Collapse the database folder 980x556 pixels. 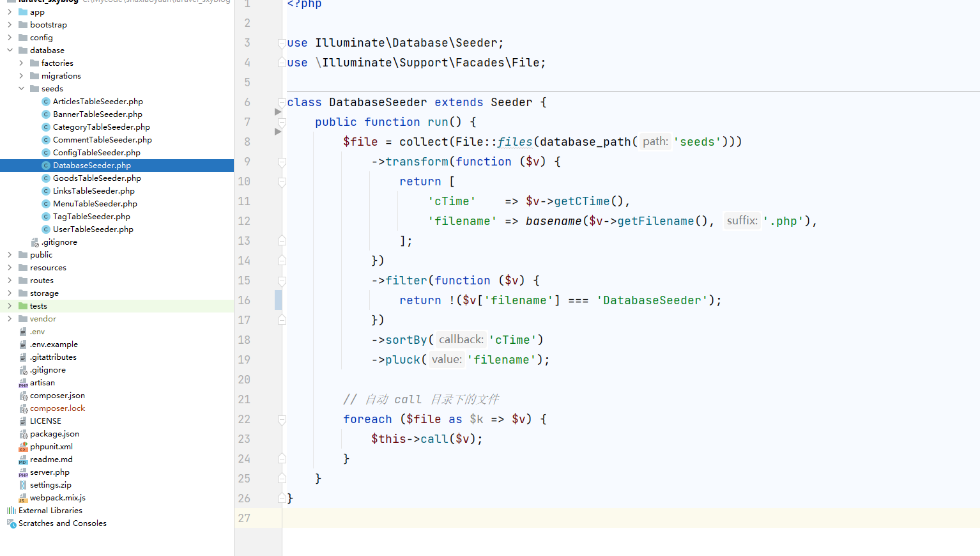coord(10,50)
